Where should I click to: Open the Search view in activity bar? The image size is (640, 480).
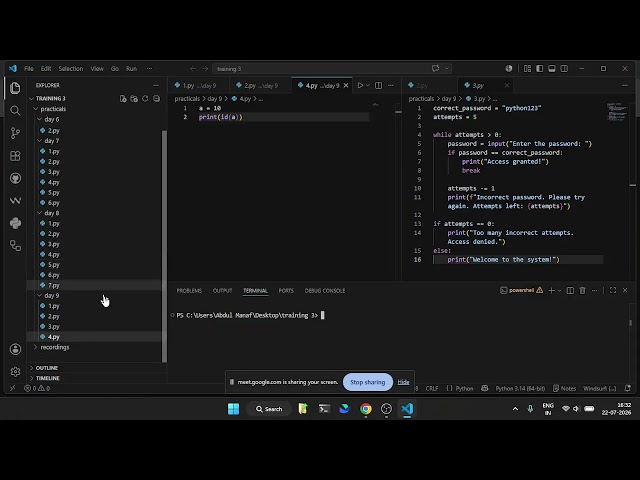tap(15, 111)
